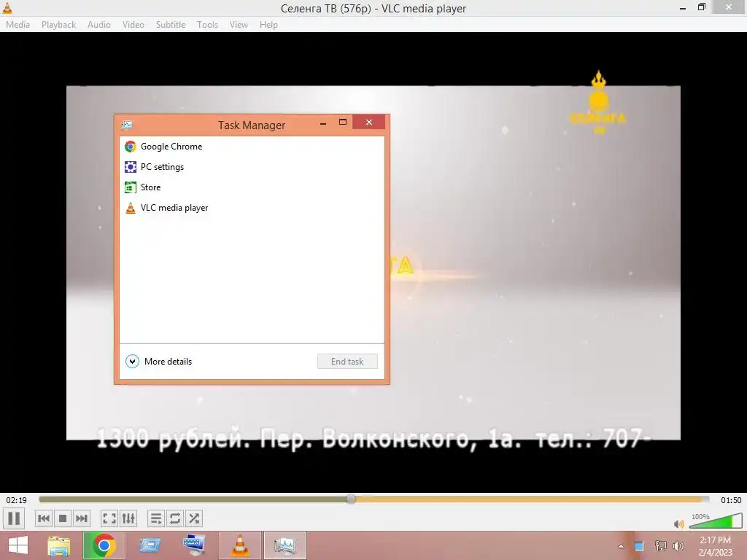Viewport: 747px width, 560px height.
Task: Open the Windows Start button
Action: pyautogui.click(x=18, y=545)
